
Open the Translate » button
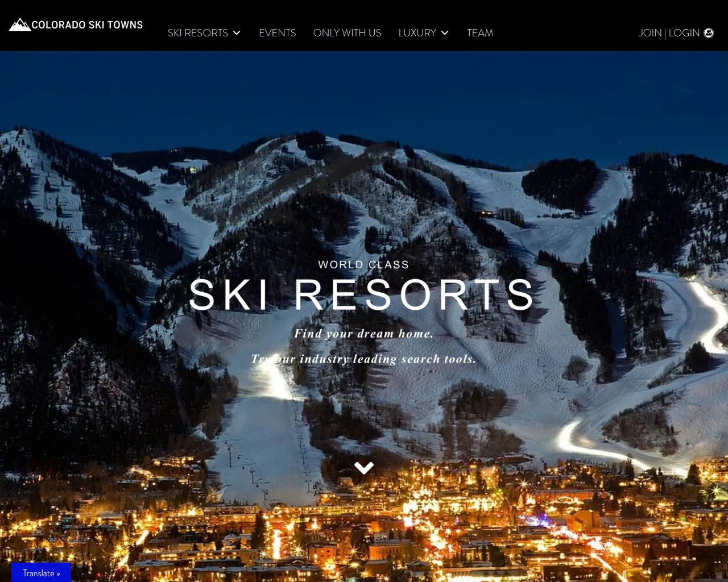(41, 573)
